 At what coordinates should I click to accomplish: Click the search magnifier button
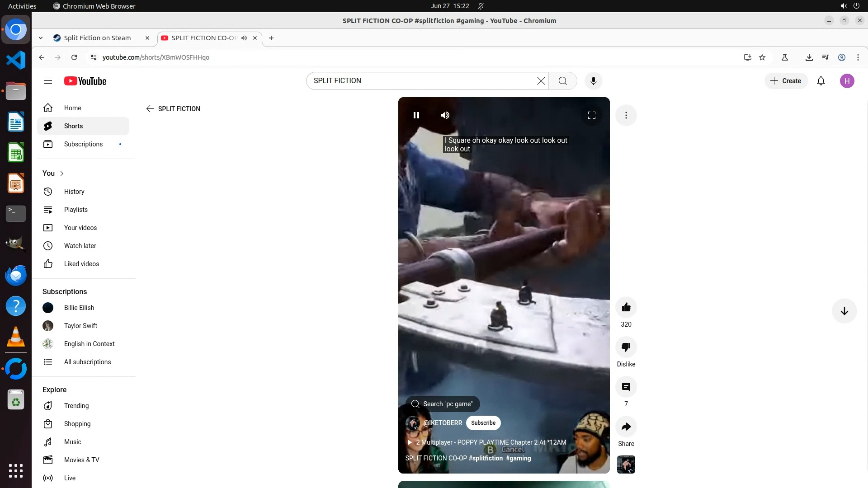[x=562, y=81]
